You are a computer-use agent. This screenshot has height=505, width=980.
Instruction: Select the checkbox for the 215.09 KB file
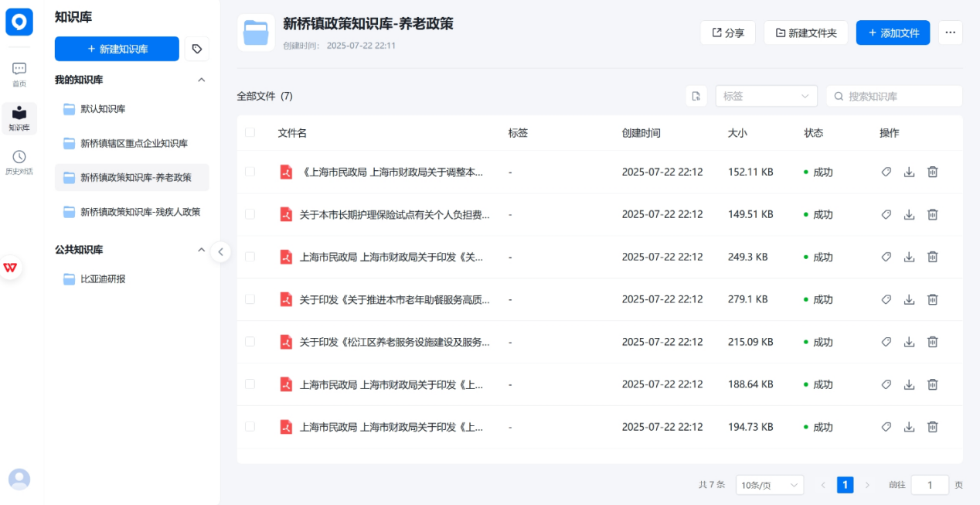tap(250, 342)
